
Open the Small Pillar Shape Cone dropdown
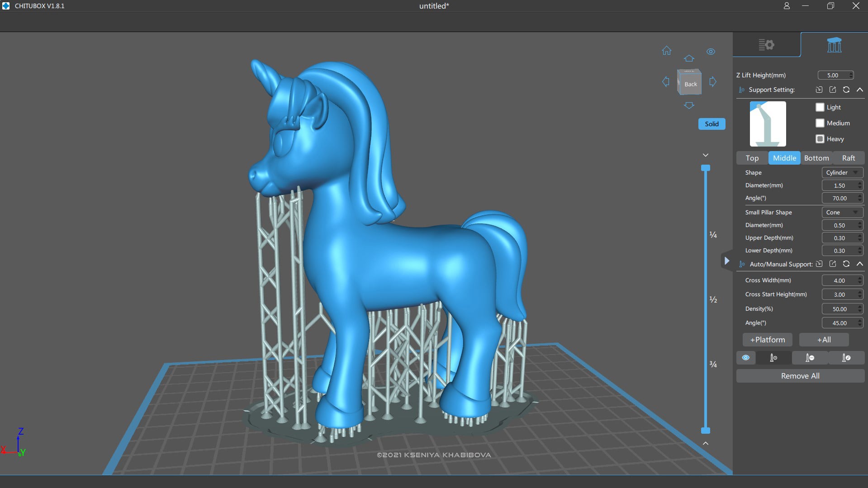[x=842, y=212]
